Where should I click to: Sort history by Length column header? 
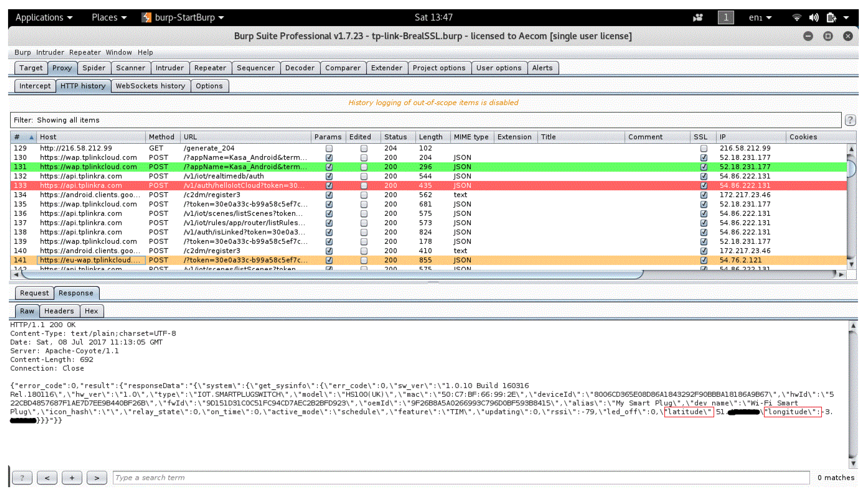click(x=431, y=137)
